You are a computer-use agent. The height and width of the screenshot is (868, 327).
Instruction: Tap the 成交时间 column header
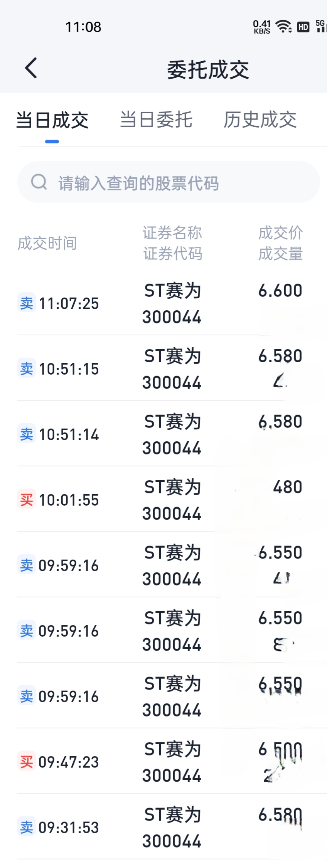pos(47,243)
